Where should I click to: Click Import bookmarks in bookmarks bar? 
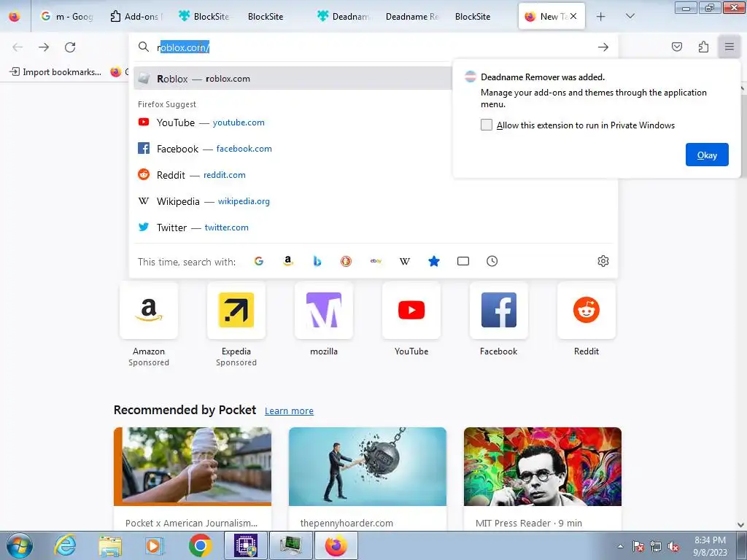pyautogui.click(x=55, y=72)
